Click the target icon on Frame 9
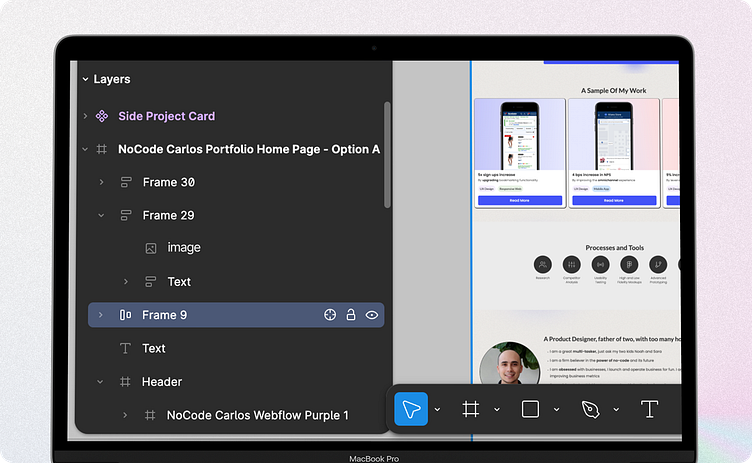Image resolution: width=752 pixels, height=463 pixels. 330,315
